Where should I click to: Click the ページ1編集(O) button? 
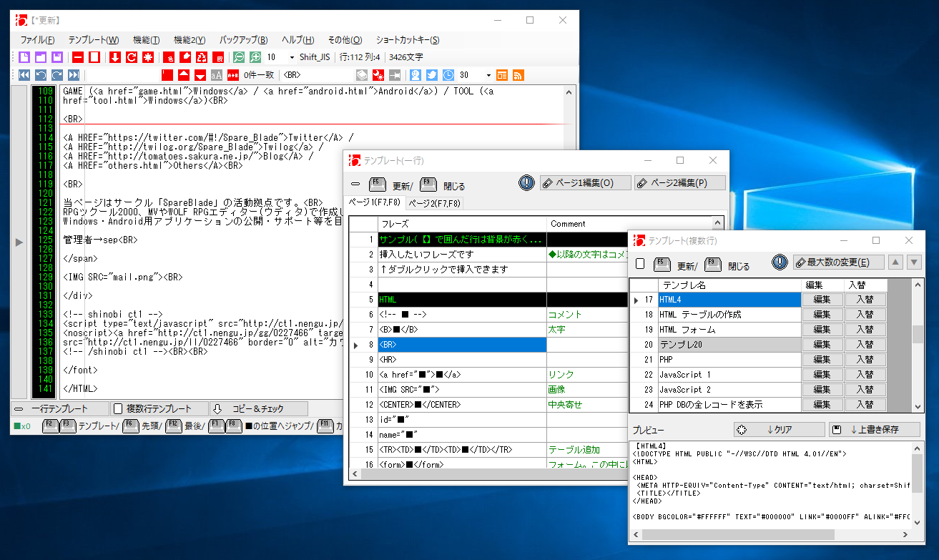tap(585, 183)
